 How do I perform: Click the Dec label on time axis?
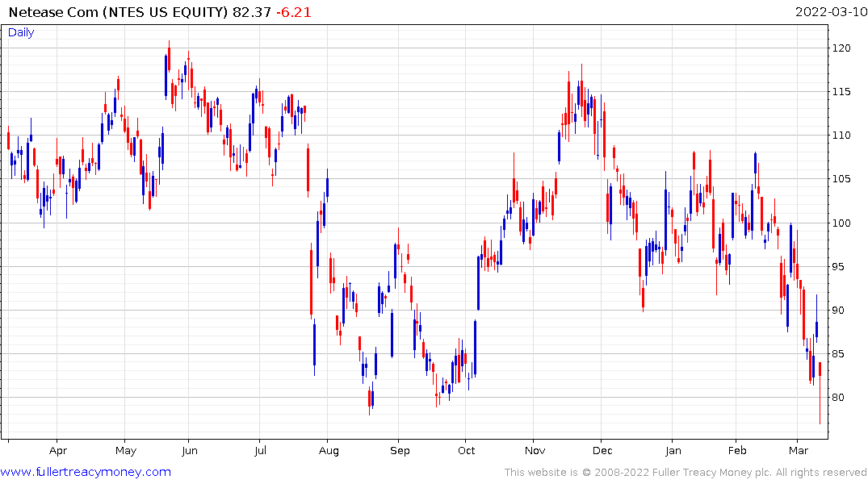tap(602, 451)
